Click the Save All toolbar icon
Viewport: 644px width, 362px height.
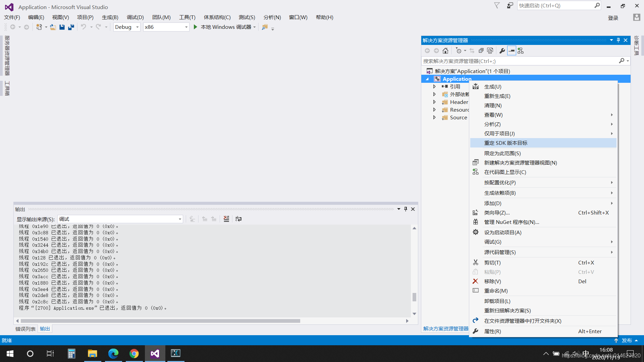pyautogui.click(x=71, y=27)
